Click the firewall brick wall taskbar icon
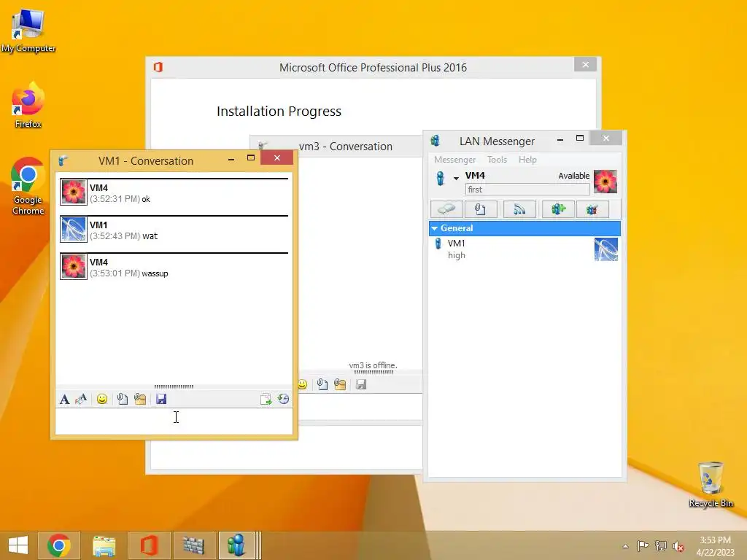The image size is (747, 560). point(194,545)
